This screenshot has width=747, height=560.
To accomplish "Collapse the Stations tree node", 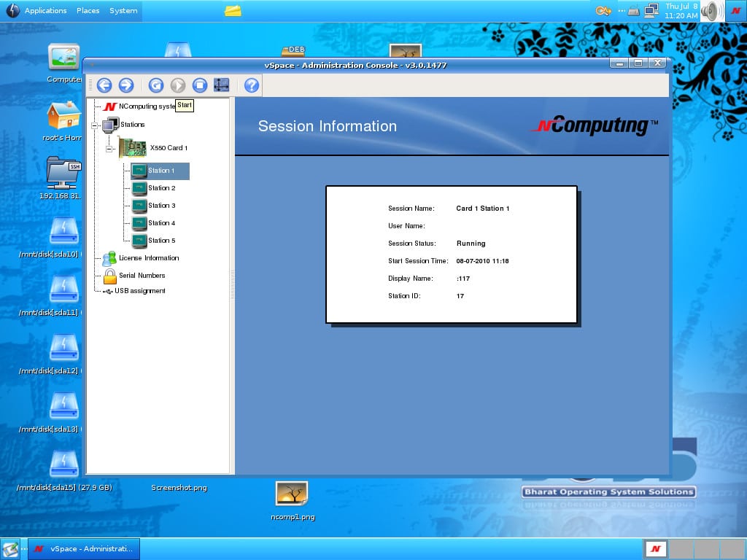I will (x=95, y=125).
